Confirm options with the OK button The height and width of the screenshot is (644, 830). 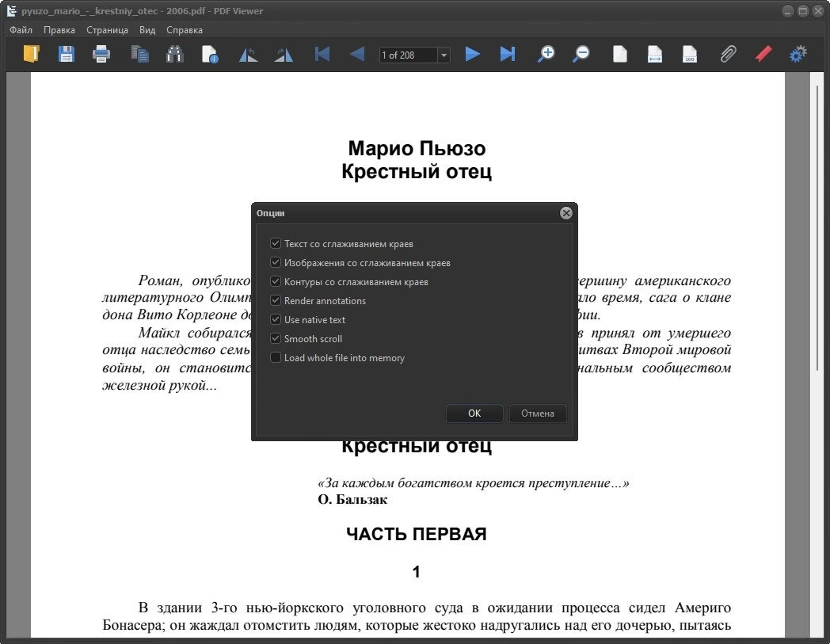click(474, 413)
